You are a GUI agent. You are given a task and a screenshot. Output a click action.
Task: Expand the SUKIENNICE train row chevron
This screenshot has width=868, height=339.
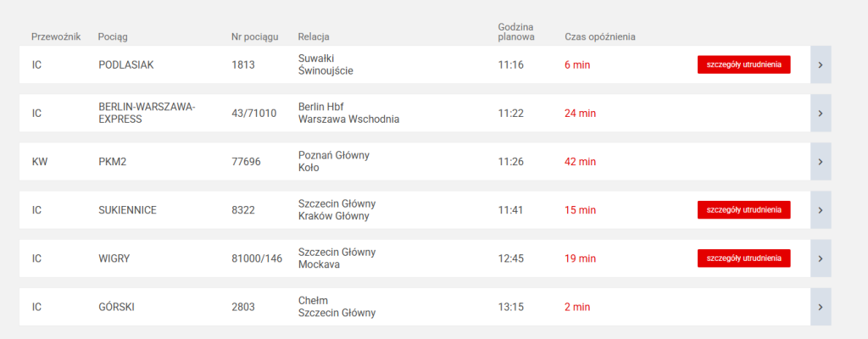pos(821,210)
